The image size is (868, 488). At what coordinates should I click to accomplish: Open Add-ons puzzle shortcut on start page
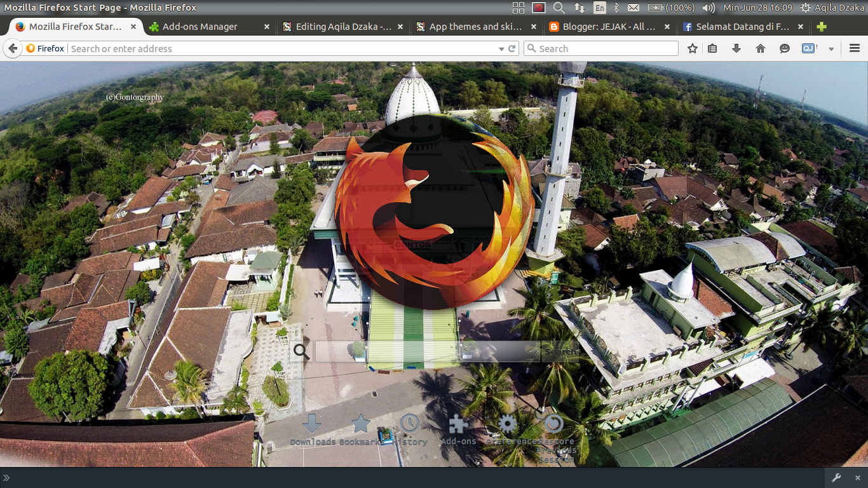[x=458, y=430]
